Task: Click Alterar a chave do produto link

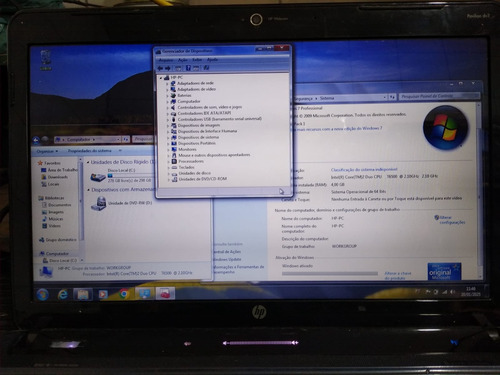Action: (x=398, y=275)
